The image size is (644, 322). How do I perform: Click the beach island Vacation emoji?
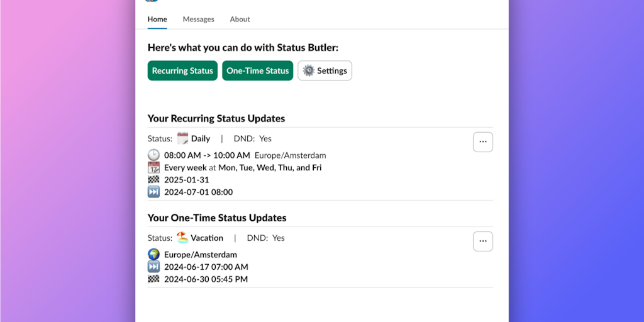click(x=182, y=238)
